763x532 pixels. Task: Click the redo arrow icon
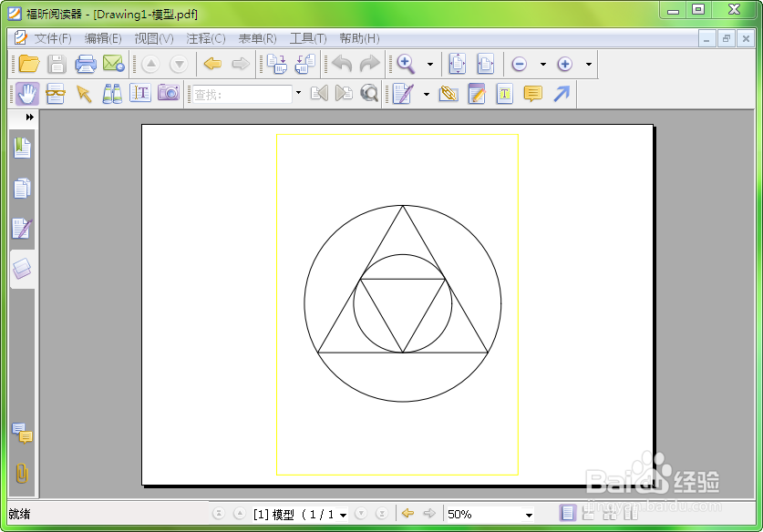pyautogui.click(x=370, y=64)
